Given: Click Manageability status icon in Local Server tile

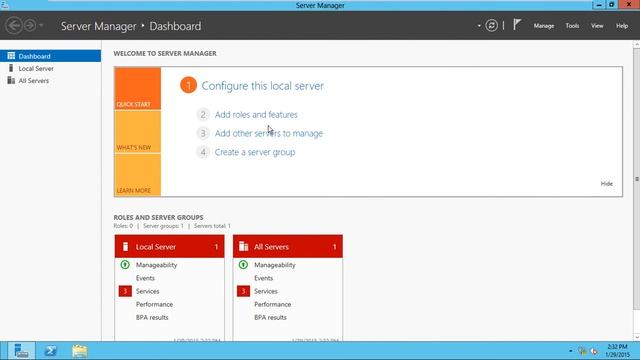Looking at the screenshot, I should 125,264.
